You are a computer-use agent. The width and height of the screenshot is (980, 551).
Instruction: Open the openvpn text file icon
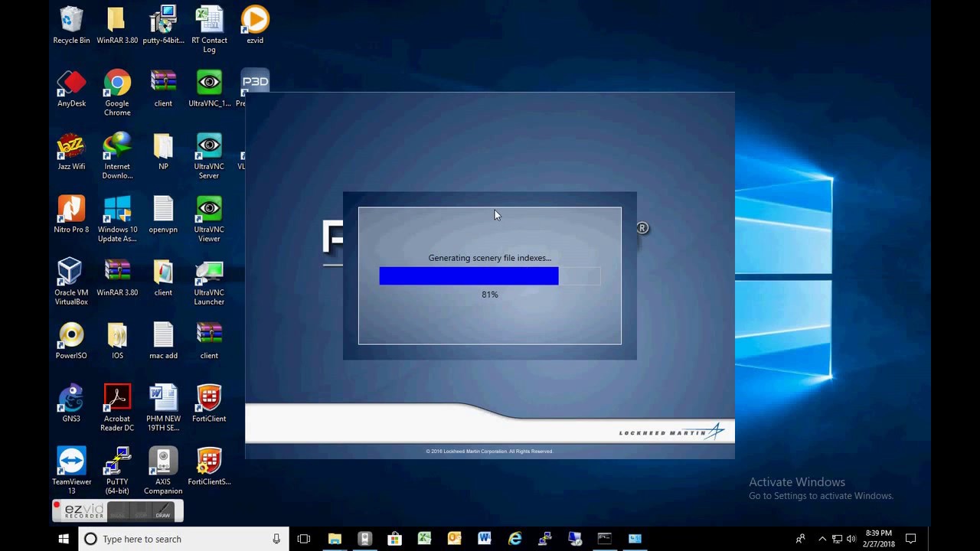[x=163, y=214]
